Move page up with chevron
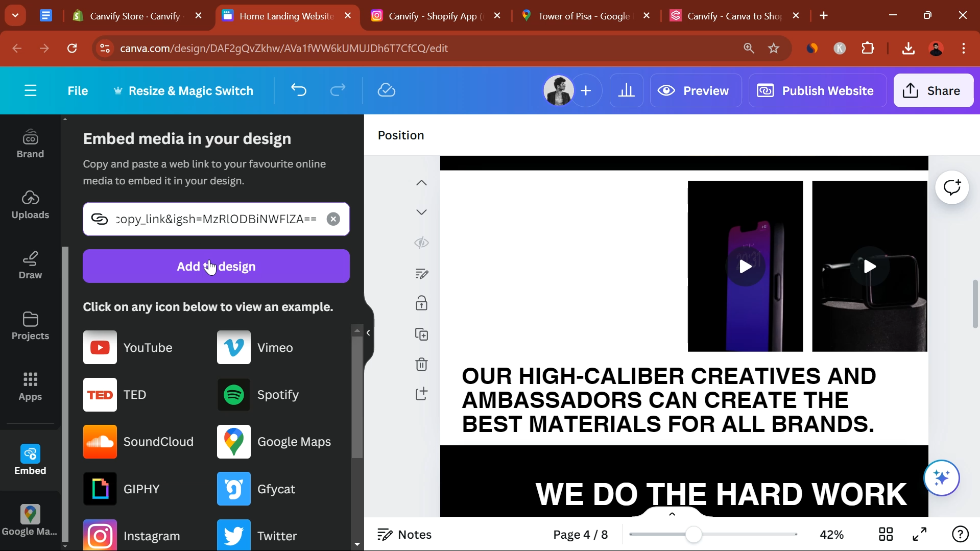The width and height of the screenshot is (980, 551). [x=421, y=183]
